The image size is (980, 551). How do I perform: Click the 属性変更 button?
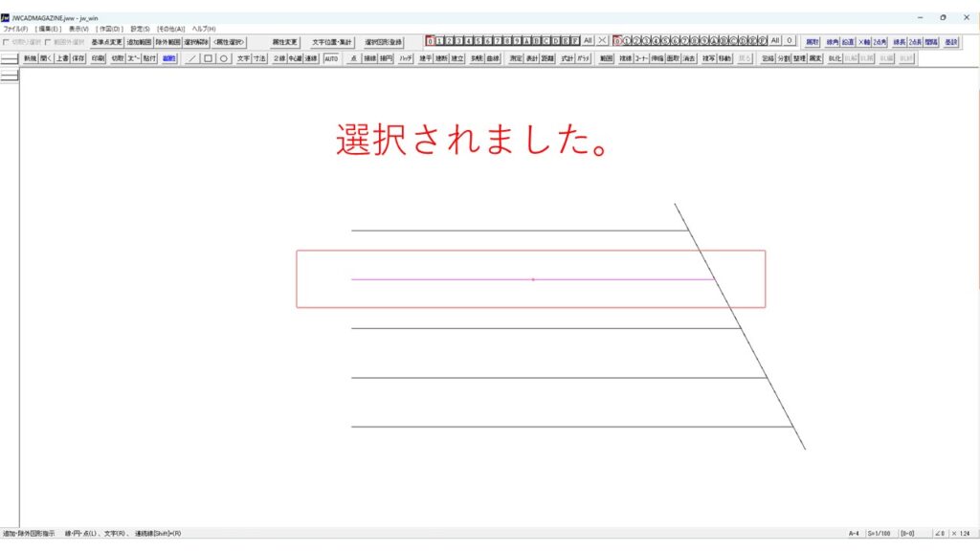(x=284, y=42)
